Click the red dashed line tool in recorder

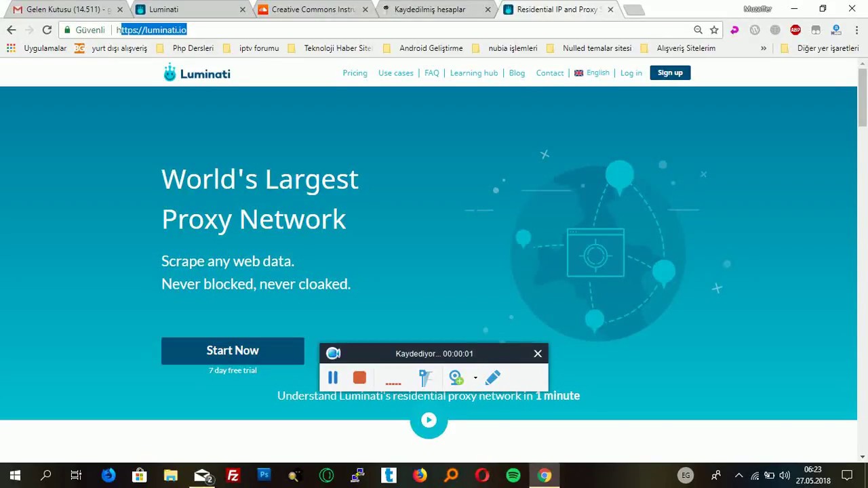pyautogui.click(x=393, y=384)
